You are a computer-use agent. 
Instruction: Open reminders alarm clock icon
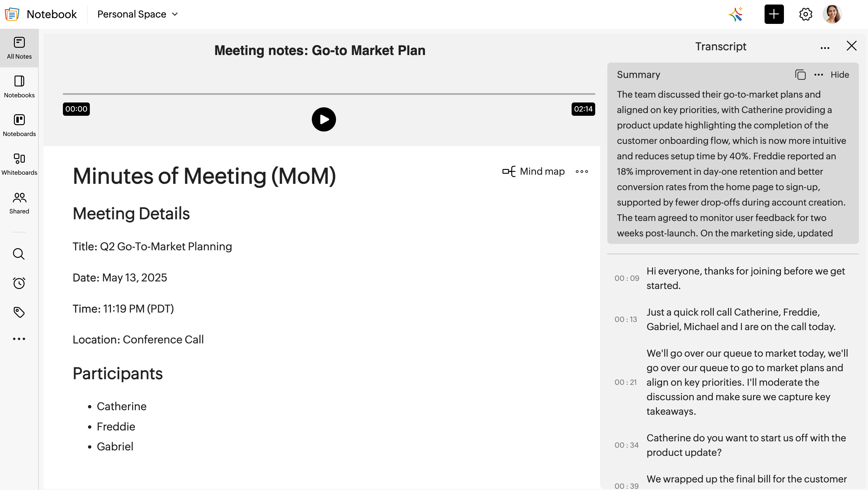coord(19,283)
